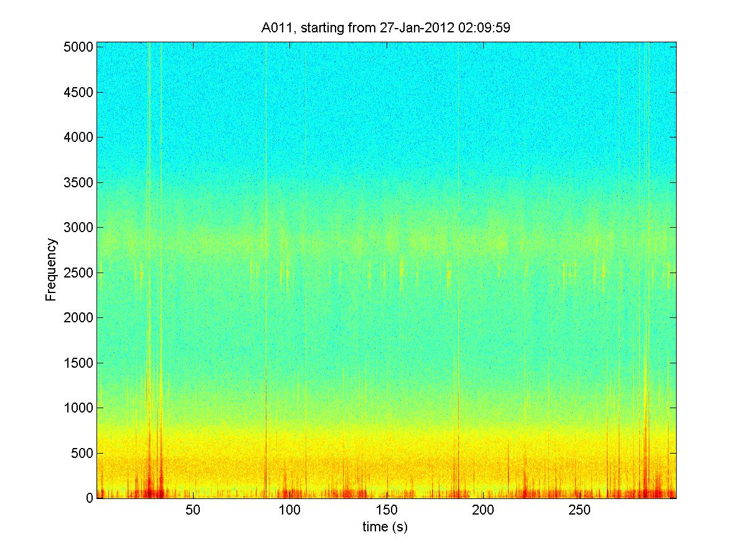Click the "Frequency" y-axis label
Viewport: 747px width, 560px height.
tap(51, 269)
